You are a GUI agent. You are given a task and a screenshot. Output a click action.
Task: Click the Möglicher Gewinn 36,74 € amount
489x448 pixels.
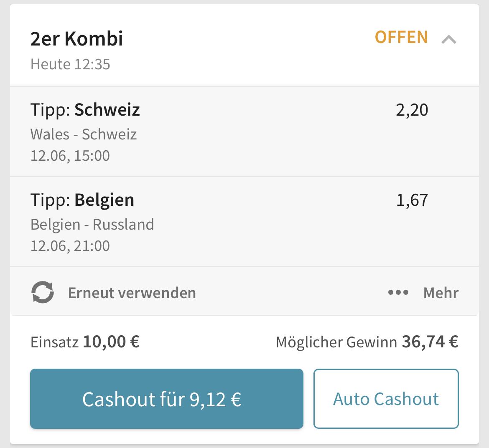click(430, 342)
